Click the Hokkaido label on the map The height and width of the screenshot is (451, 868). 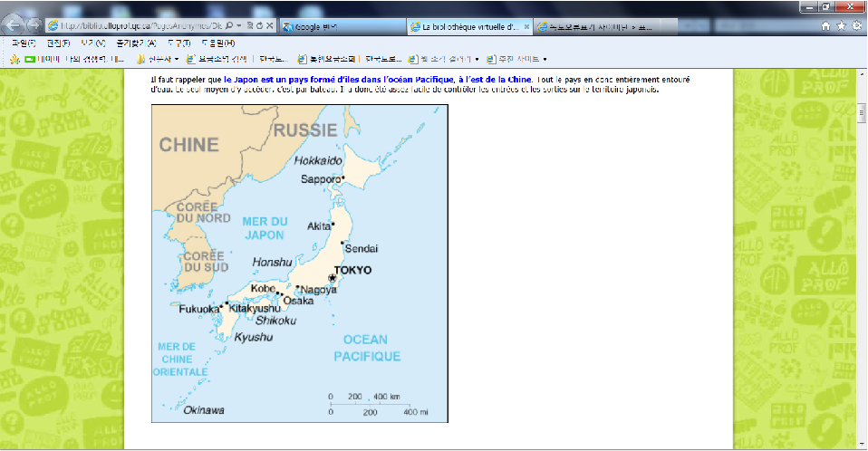point(318,160)
